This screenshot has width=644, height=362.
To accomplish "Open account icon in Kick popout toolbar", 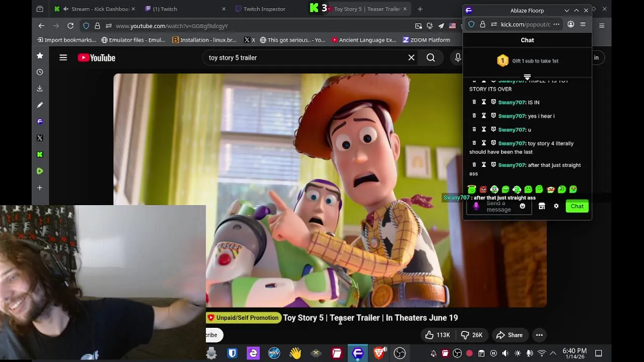I will click(x=571, y=24).
